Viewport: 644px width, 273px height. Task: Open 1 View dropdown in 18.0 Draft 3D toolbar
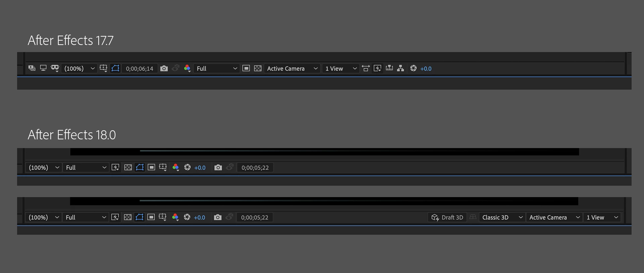[602, 217]
